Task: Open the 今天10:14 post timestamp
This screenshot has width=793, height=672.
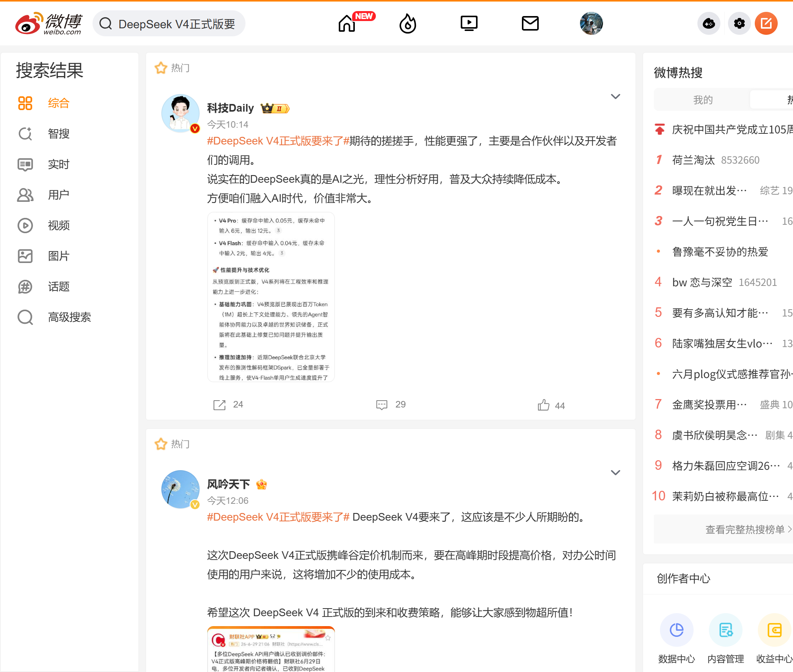Action: point(227,125)
